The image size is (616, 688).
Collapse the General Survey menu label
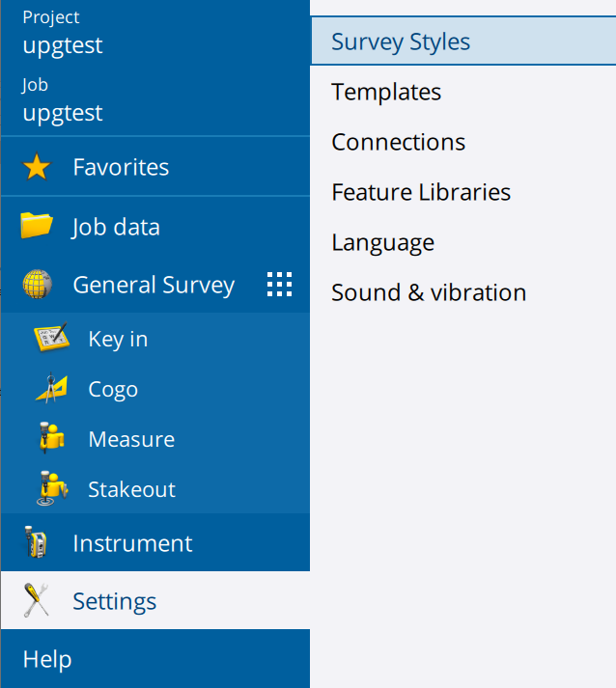[154, 285]
